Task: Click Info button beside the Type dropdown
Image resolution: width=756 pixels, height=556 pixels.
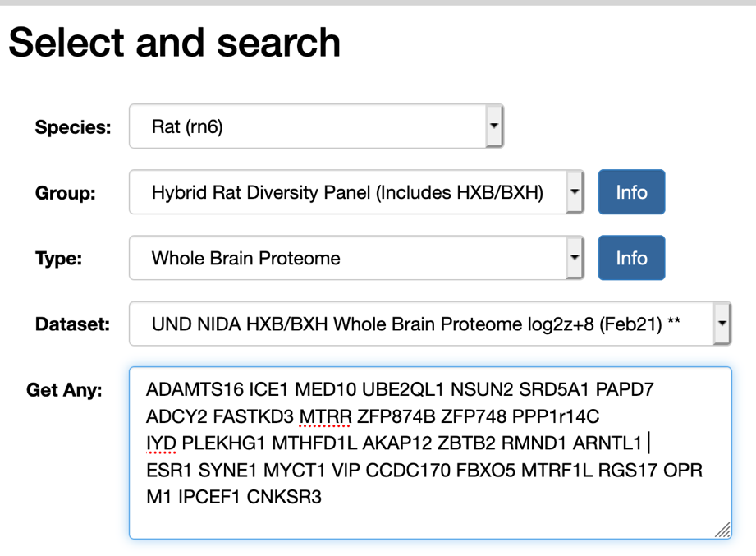Action: [x=631, y=258]
